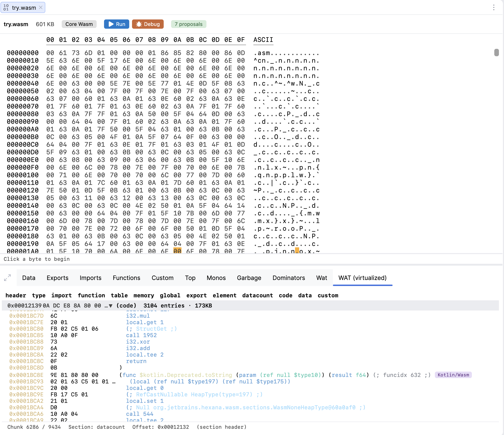This screenshot has width=504, height=435.
Task: Jump to the table section
Action: (119, 295)
